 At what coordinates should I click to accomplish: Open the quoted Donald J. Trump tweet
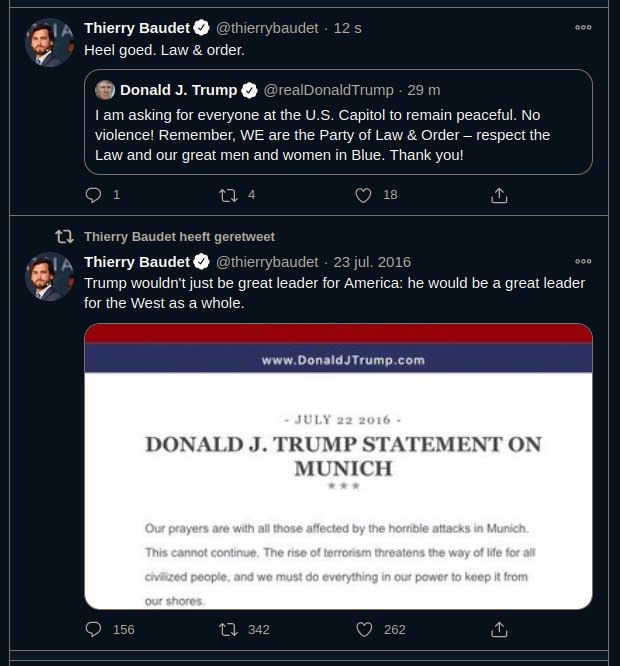(338, 136)
